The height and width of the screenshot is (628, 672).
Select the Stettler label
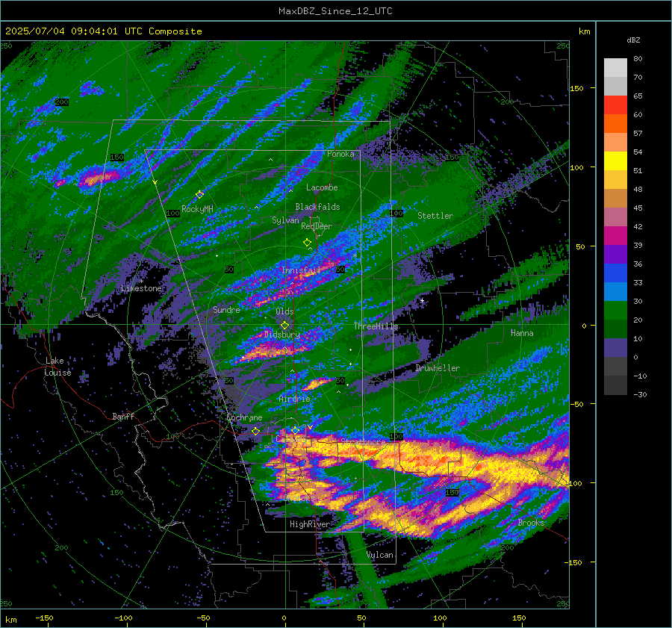pyautogui.click(x=435, y=216)
